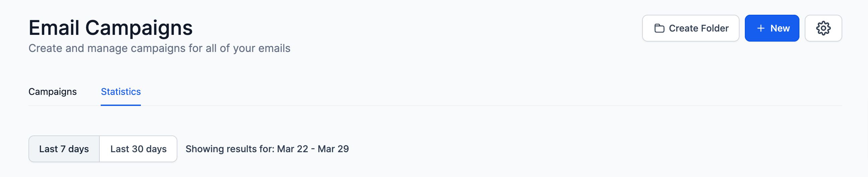Click the blue New button
This screenshot has width=868, height=177.
point(772,28)
